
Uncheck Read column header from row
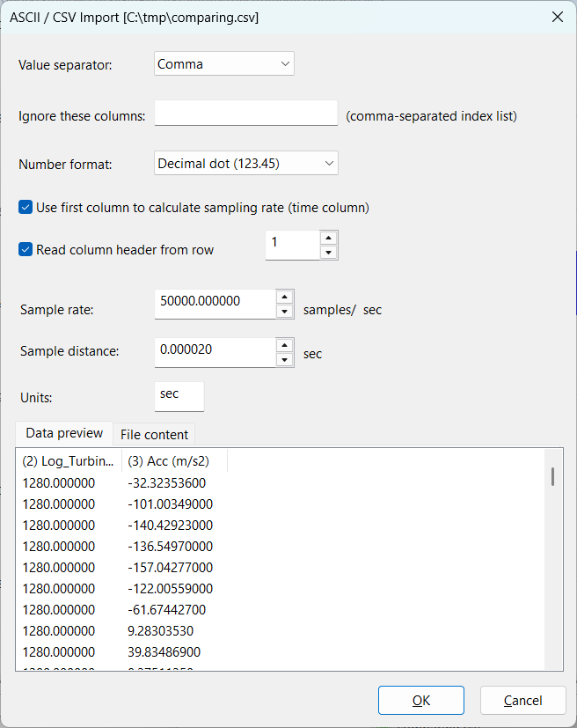point(26,249)
